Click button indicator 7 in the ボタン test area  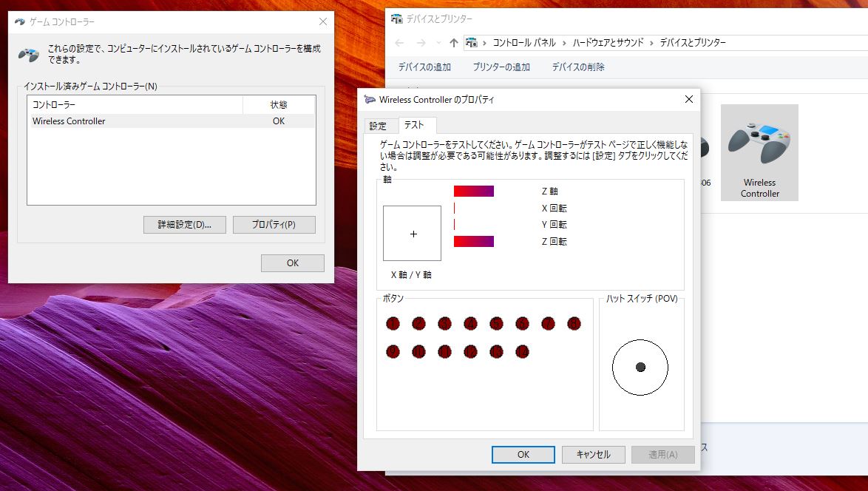(548, 324)
